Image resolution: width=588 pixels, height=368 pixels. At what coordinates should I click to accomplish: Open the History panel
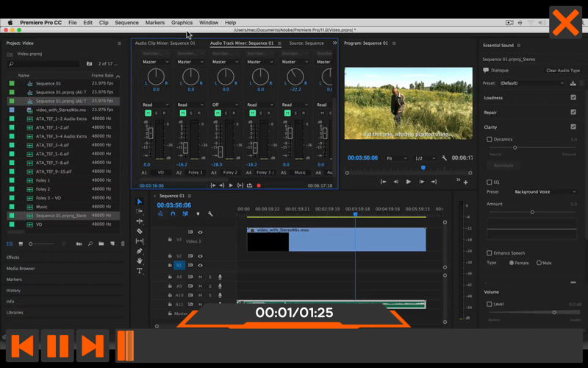tap(13, 290)
